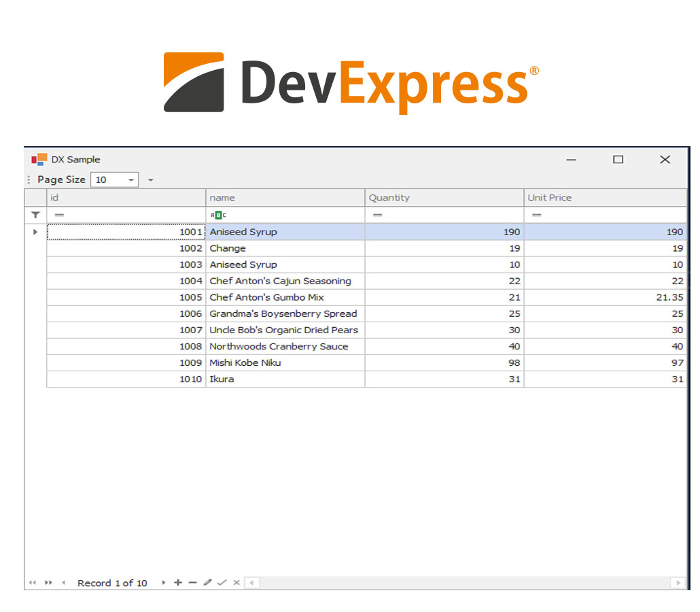Append a new record with plus button
This screenshot has width=700, height=612.
tap(178, 583)
